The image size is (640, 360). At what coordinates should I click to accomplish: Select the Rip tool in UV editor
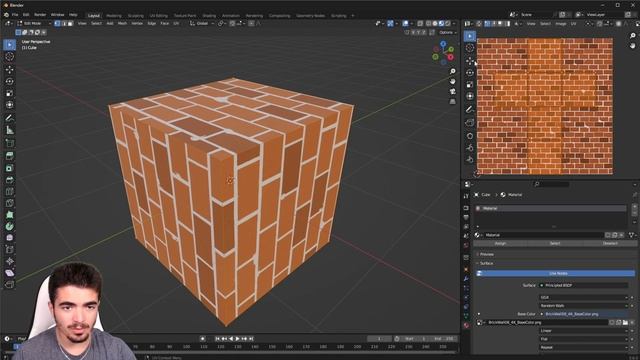coord(470,122)
